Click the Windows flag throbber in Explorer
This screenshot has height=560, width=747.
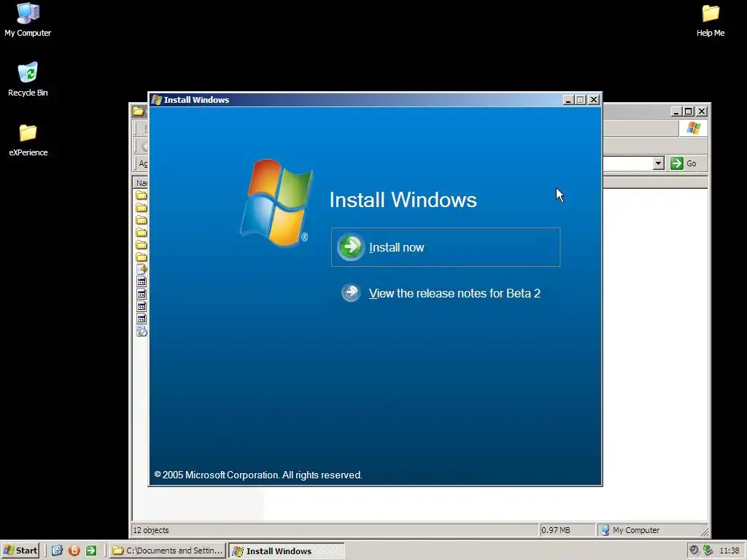pos(693,128)
